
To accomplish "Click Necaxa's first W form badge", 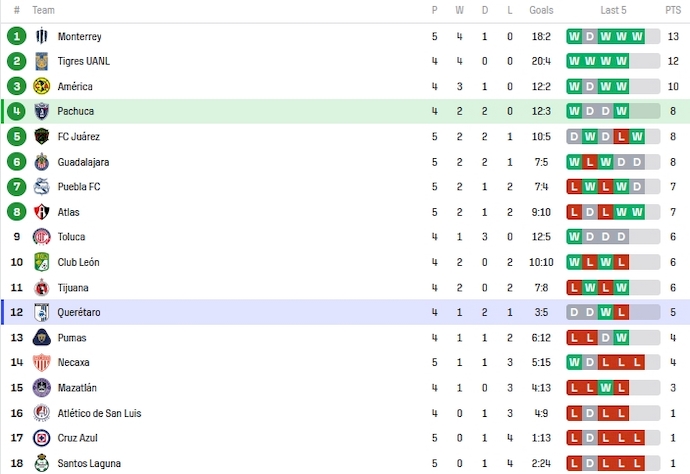I will coord(574,363).
